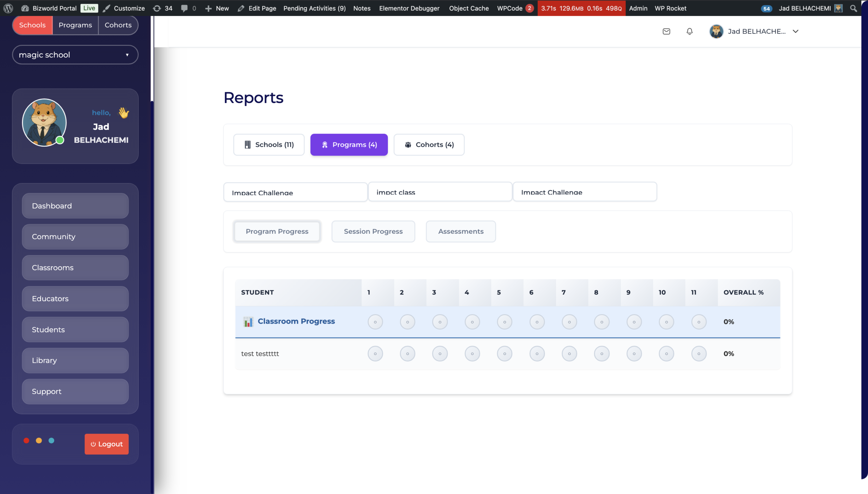The height and width of the screenshot is (494, 868).
Task: Open the magic school dropdown
Action: pos(75,55)
